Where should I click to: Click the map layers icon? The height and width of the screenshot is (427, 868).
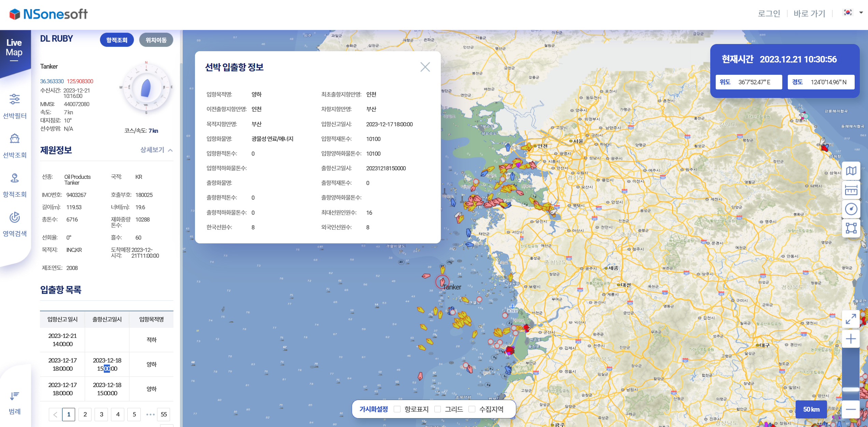(851, 171)
